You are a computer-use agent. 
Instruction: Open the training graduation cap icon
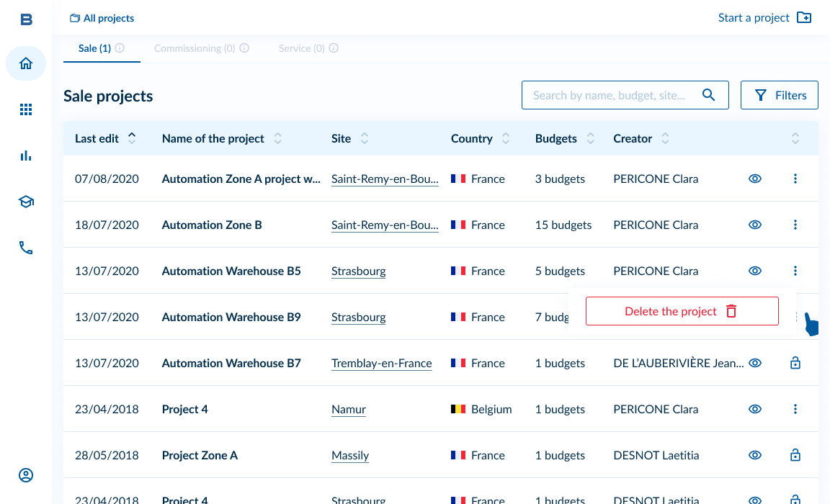coord(26,202)
